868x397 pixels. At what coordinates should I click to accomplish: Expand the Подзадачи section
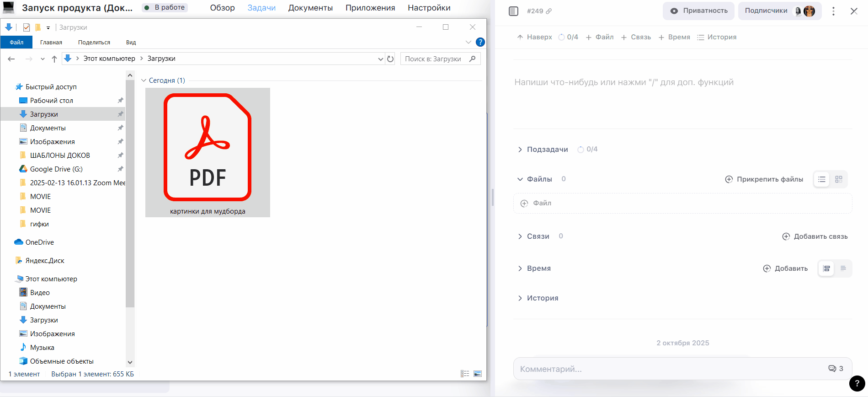520,150
